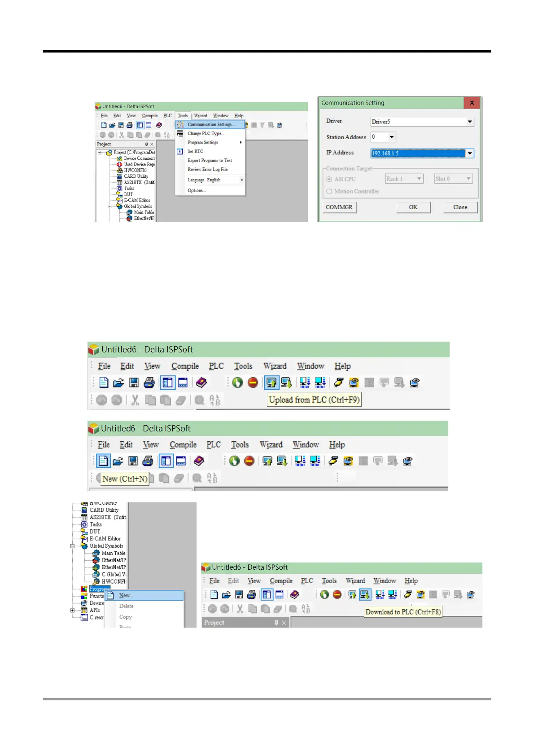Click Print icon in the Upload-tooltip window

(149, 383)
